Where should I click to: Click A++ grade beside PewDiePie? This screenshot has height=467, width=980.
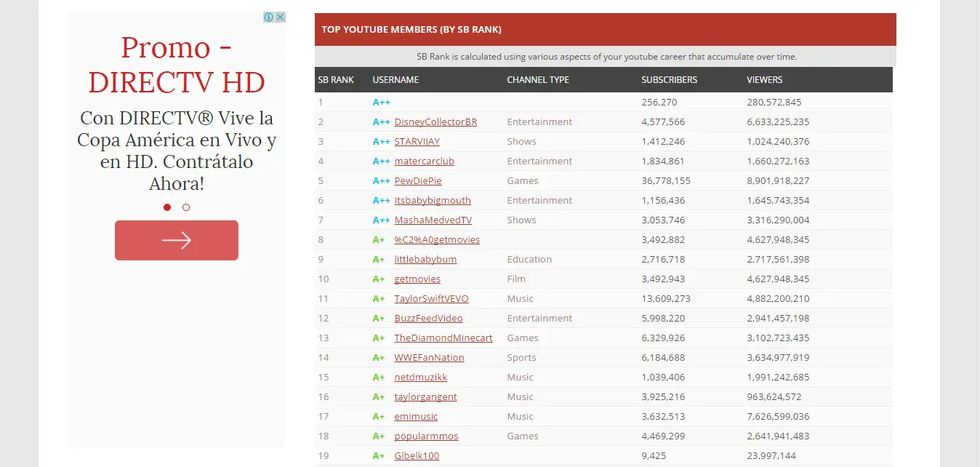point(381,180)
